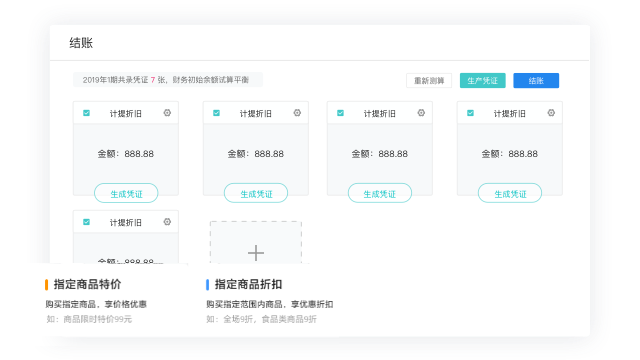Select the 指定商品特价 option heading
Viewport: 640px width, 360px height.
pos(87,284)
